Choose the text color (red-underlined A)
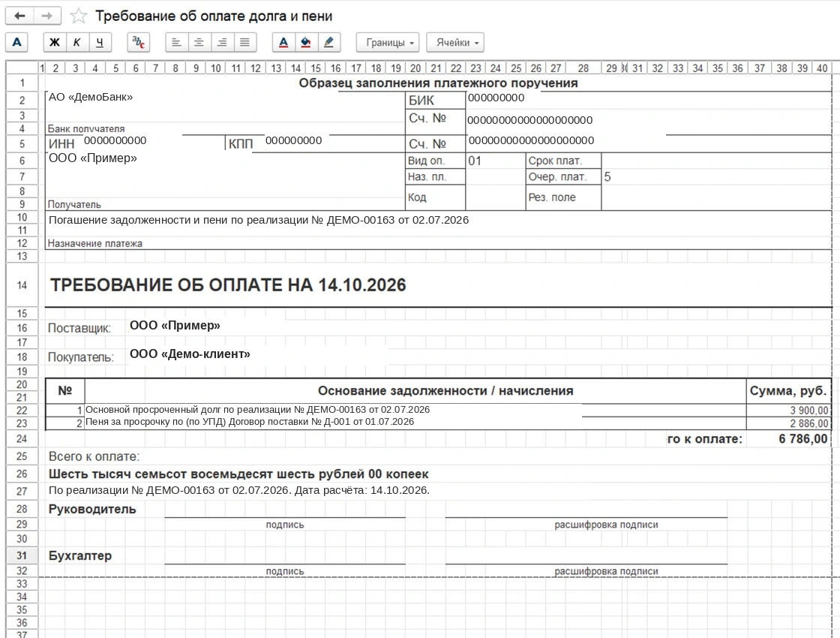Screen dimensions: 840x638 click(283, 42)
